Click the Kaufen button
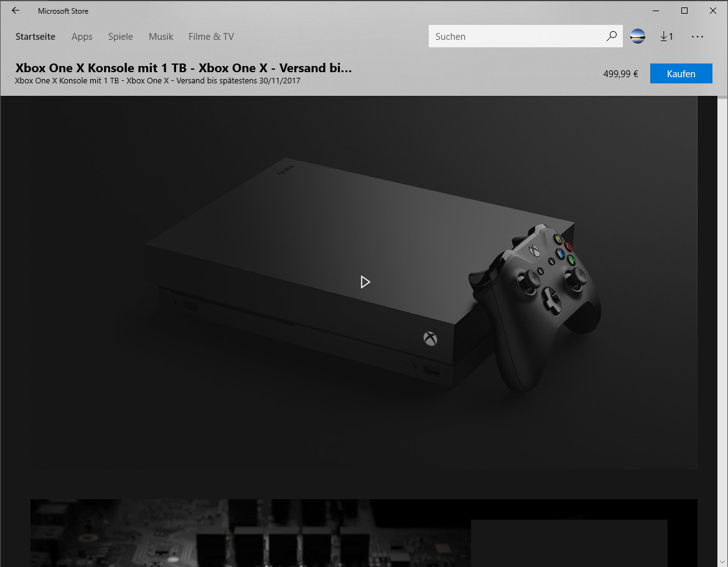This screenshot has width=728, height=567. tap(681, 74)
